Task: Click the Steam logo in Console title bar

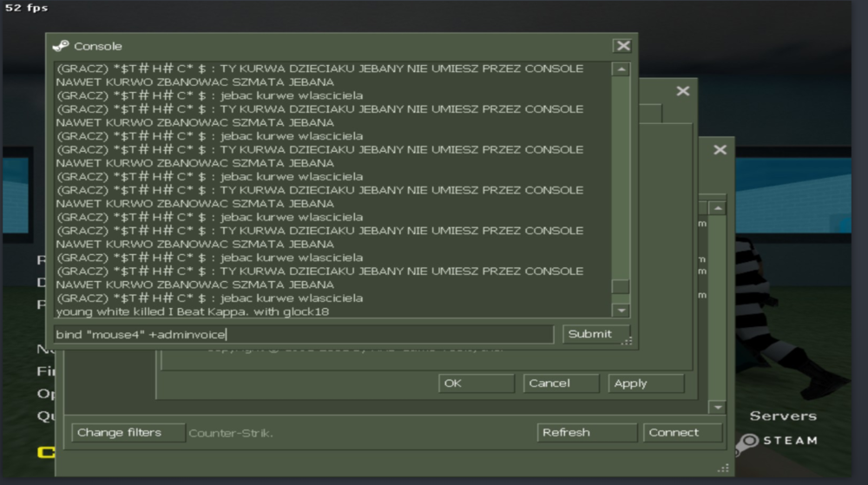Action: [x=61, y=46]
